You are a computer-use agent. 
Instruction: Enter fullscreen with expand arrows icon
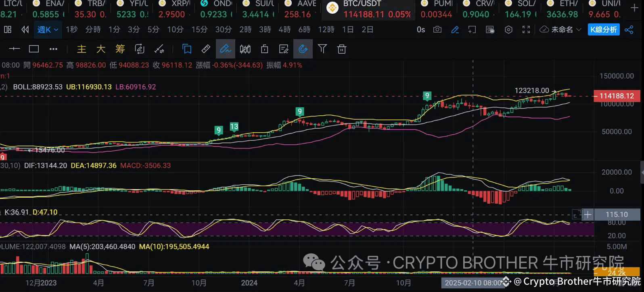(526, 29)
